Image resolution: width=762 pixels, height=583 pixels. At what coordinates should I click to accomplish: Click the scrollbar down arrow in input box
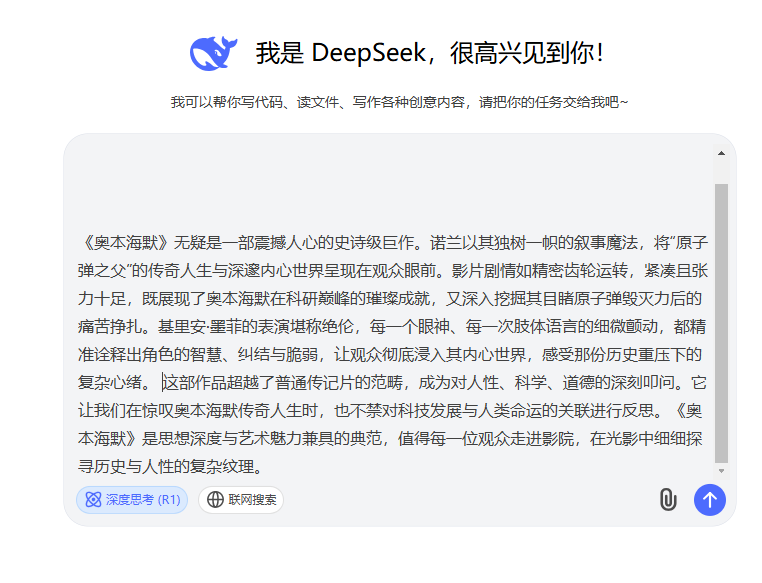(721, 470)
